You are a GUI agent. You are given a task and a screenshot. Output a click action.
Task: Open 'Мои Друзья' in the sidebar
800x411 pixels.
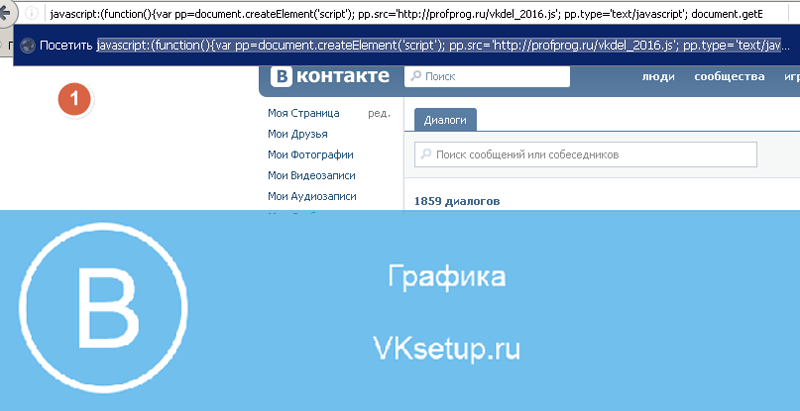click(x=297, y=134)
